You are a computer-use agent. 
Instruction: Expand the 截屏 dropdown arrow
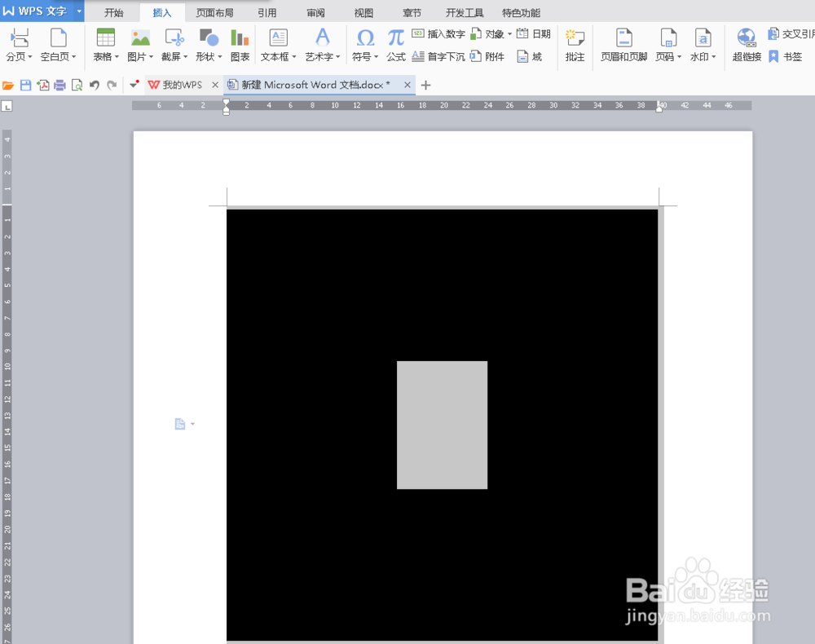[186, 56]
